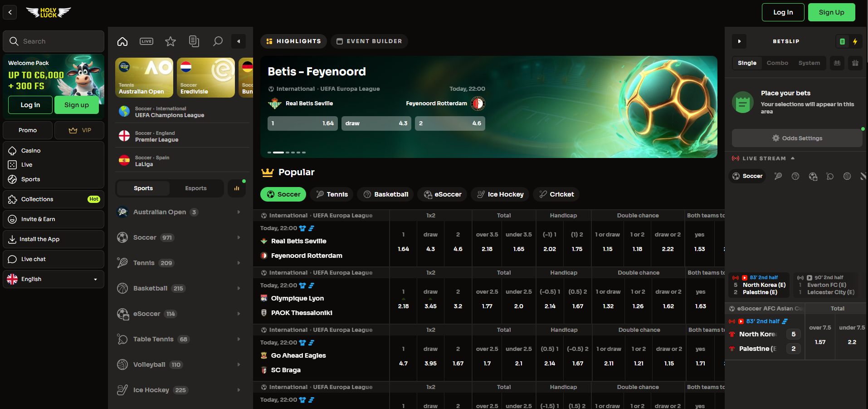Filter live streams by basketball icon

795,176
